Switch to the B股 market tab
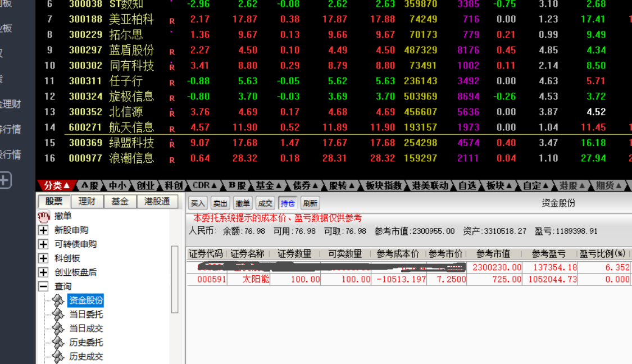632x364 pixels. tap(237, 185)
